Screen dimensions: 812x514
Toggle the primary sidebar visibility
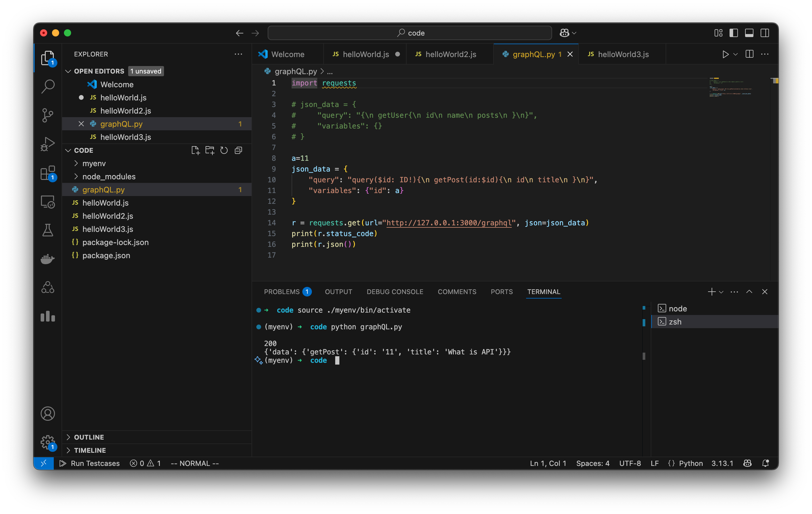(733, 33)
